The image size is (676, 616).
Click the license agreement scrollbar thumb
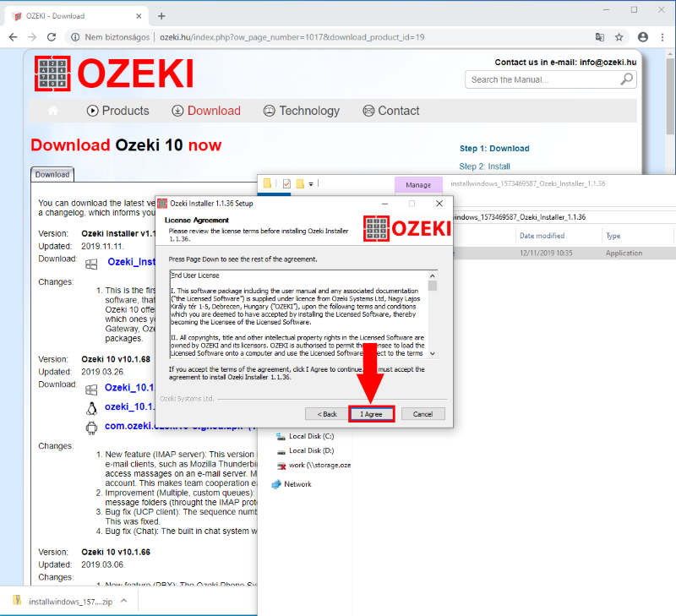click(x=433, y=286)
